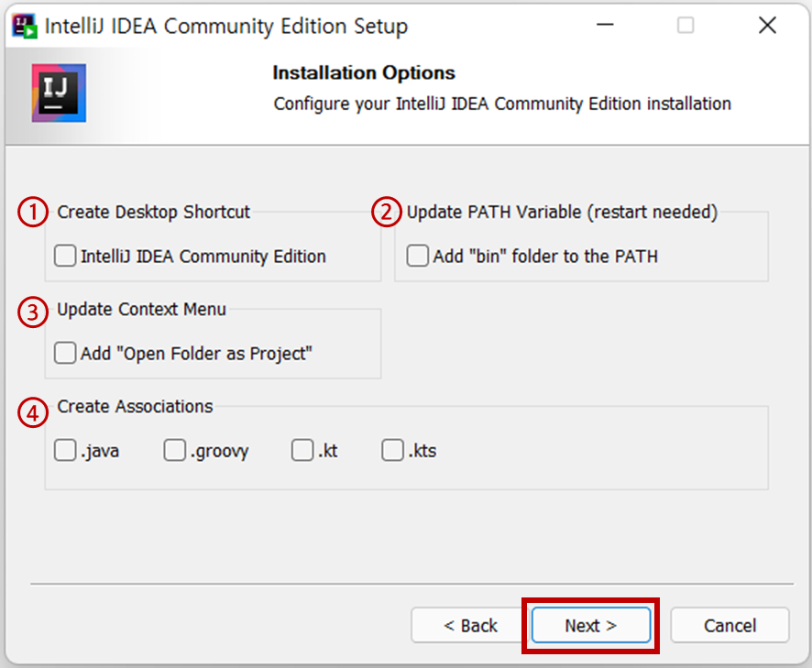812x668 pixels.
Task: Click "Configure your IntelliJ IDEA Community Edition installation" text
Action: tap(502, 104)
